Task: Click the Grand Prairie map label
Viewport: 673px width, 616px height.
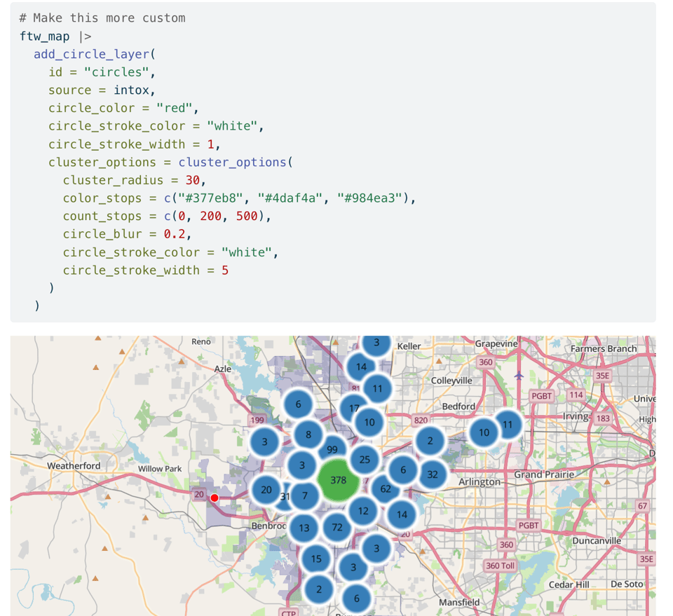Action: (x=544, y=474)
